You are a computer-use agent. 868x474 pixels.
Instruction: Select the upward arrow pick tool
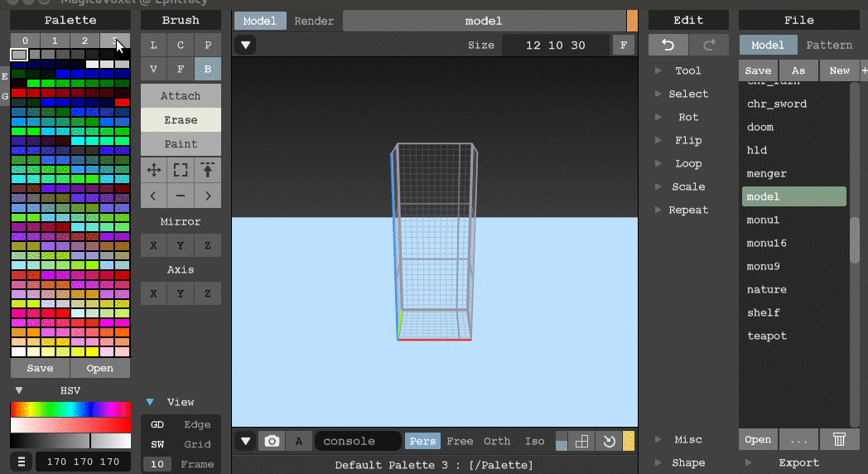208,170
